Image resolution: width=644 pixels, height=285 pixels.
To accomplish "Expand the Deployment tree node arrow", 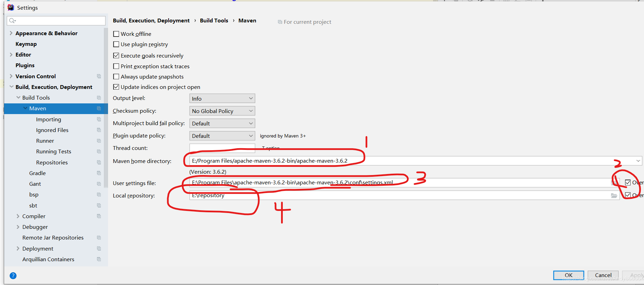I will pos(18,248).
